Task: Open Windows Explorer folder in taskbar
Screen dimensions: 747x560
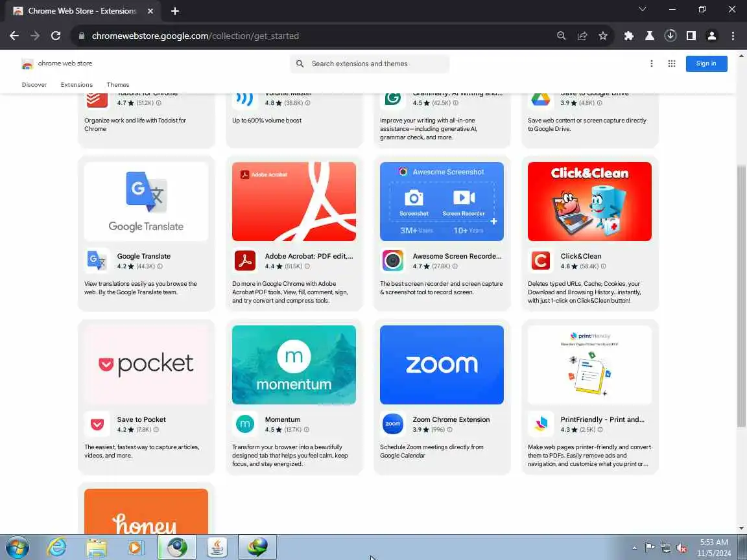Action: 96,547
